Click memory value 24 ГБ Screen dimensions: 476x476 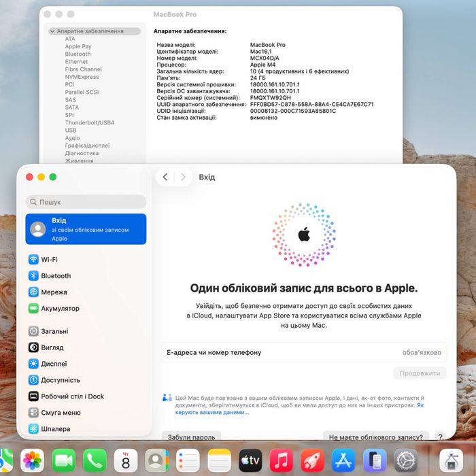tap(258, 78)
